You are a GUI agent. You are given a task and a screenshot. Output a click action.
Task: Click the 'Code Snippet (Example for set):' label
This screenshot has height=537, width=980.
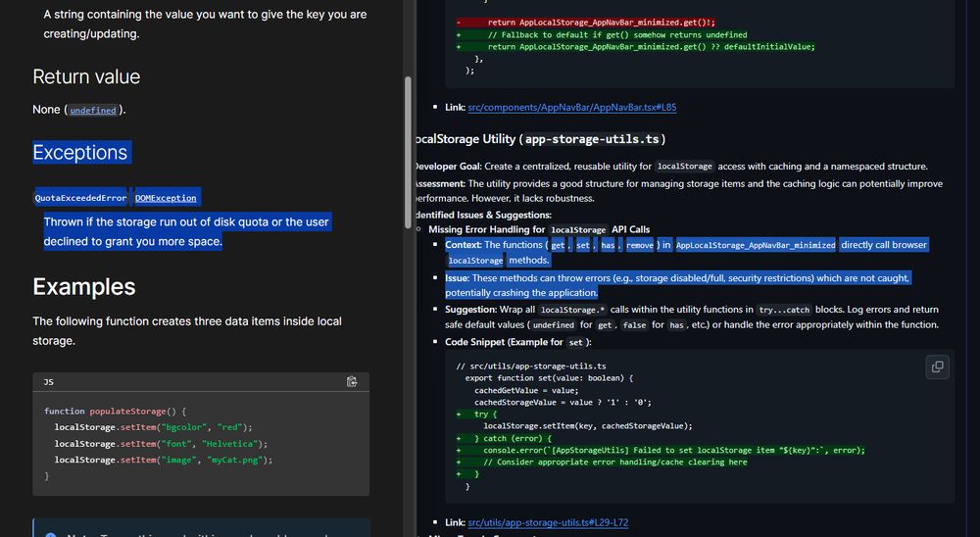coord(518,342)
